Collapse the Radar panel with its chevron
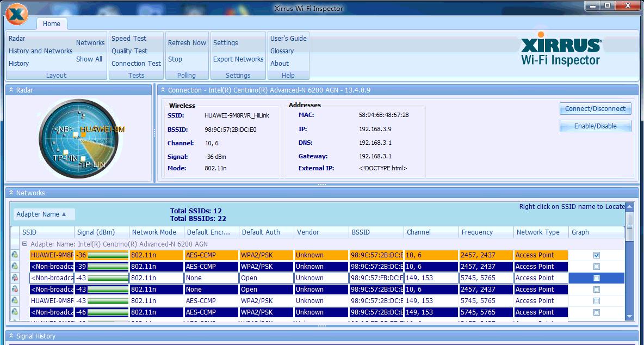Image resolution: width=644 pixels, height=345 pixels. [11, 90]
